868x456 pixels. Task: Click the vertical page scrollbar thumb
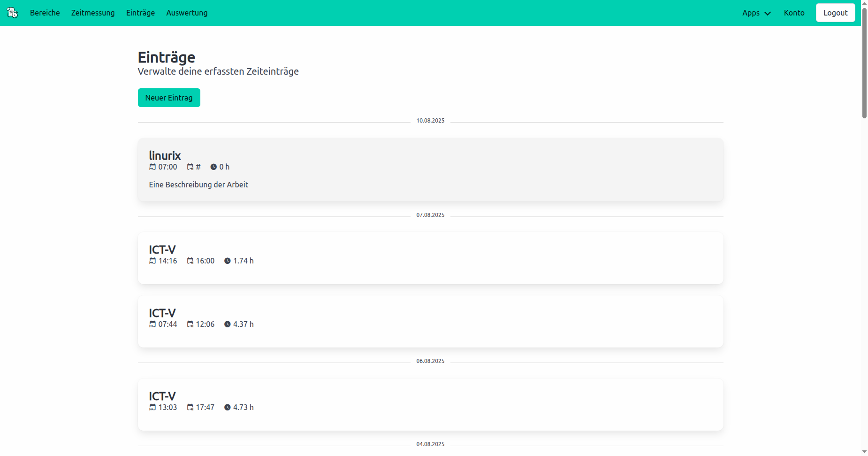[x=864, y=61]
